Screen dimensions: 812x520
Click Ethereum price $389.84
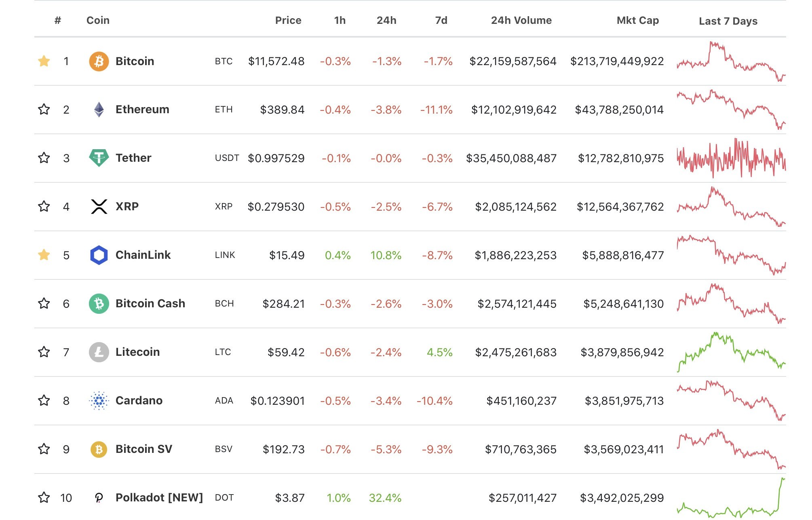[x=282, y=110]
